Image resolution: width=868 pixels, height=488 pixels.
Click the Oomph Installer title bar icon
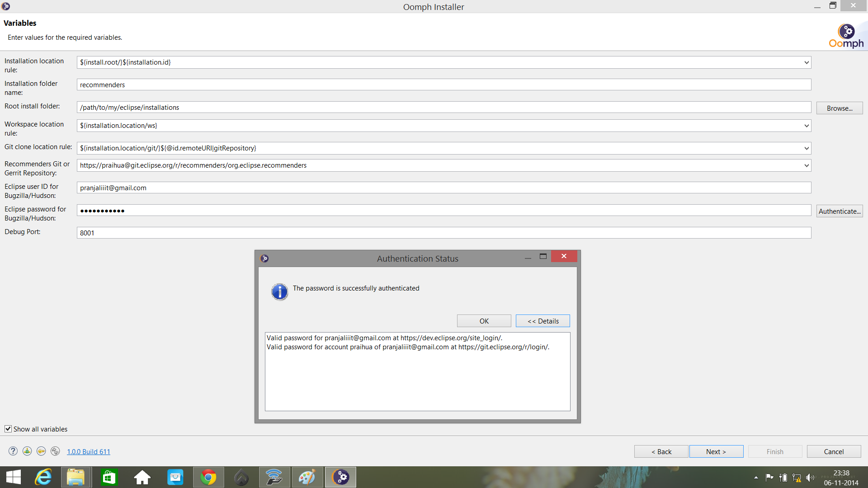[x=6, y=6]
